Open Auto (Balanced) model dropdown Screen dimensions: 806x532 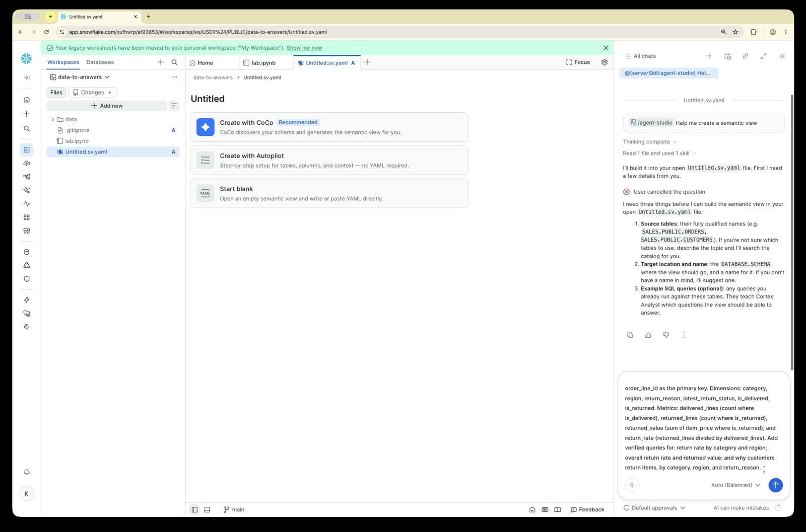point(735,485)
